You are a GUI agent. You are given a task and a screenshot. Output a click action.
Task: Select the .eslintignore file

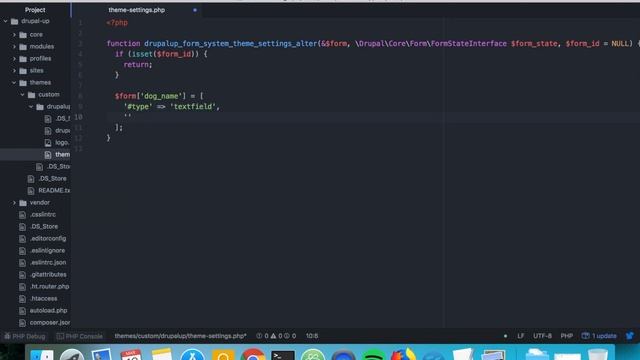[47, 251]
